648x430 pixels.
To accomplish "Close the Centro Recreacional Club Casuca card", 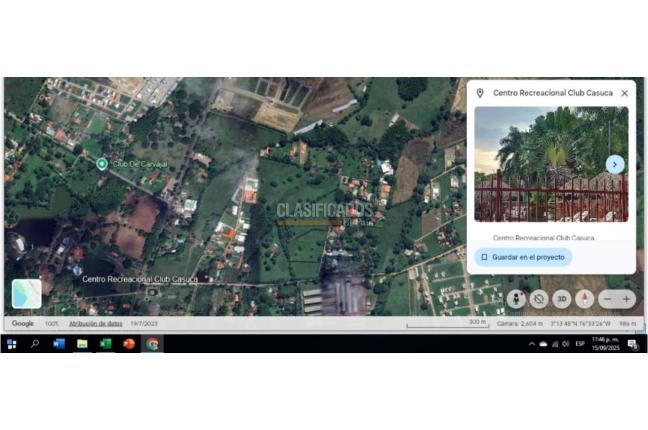I will point(624,93).
